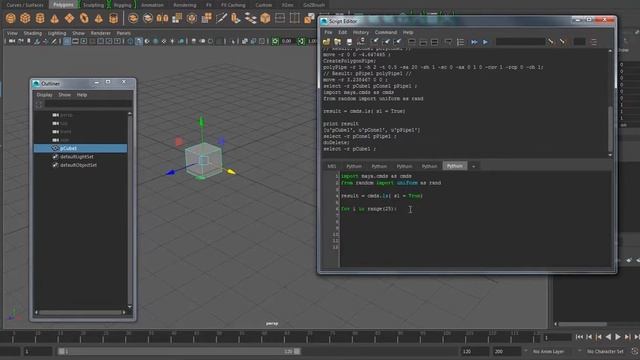Image resolution: width=640 pixels, height=360 pixels.
Task: Save script icon in Script Editor toolbar
Action: click(349, 42)
